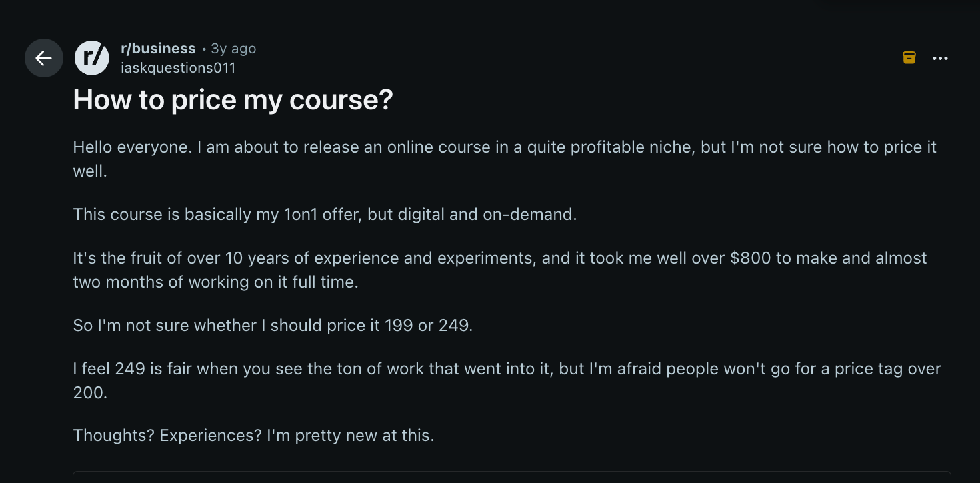Click the title How to price my course?
Image resolution: width=980 pixels, height=483 pixels.
[233, 100]
